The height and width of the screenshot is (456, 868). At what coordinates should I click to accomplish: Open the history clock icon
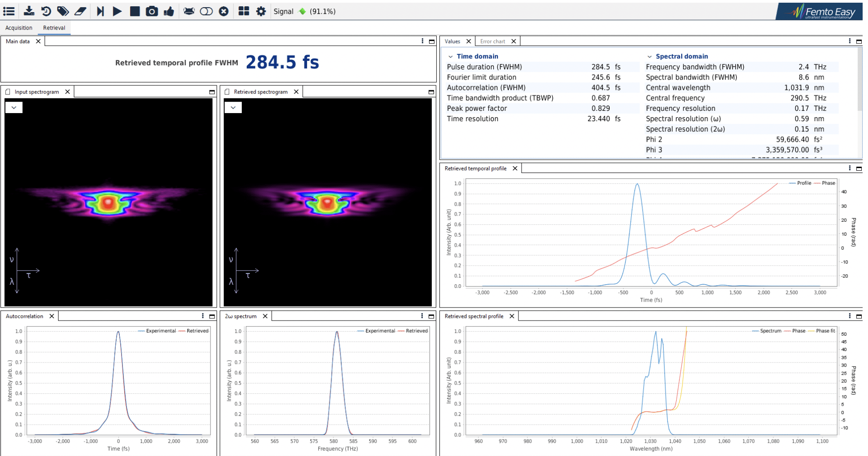[x=46, y=11]
